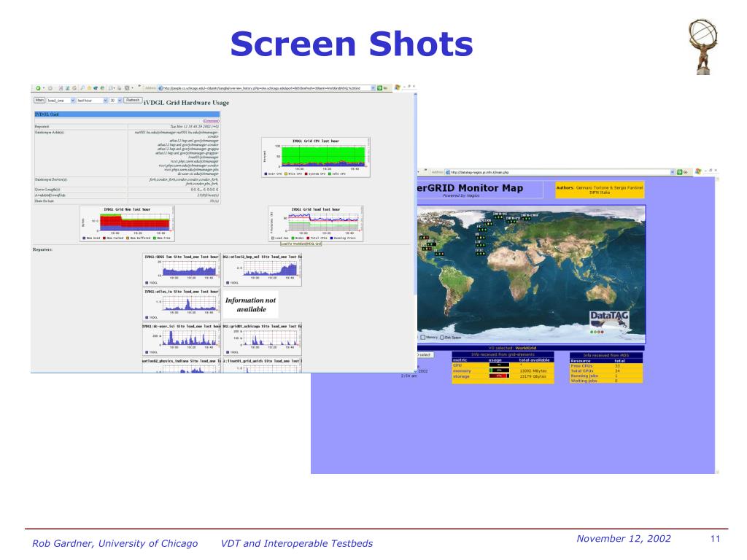
Task: Click the "Powered by Nagios" subtitle
Action: [x=461, y=195]
